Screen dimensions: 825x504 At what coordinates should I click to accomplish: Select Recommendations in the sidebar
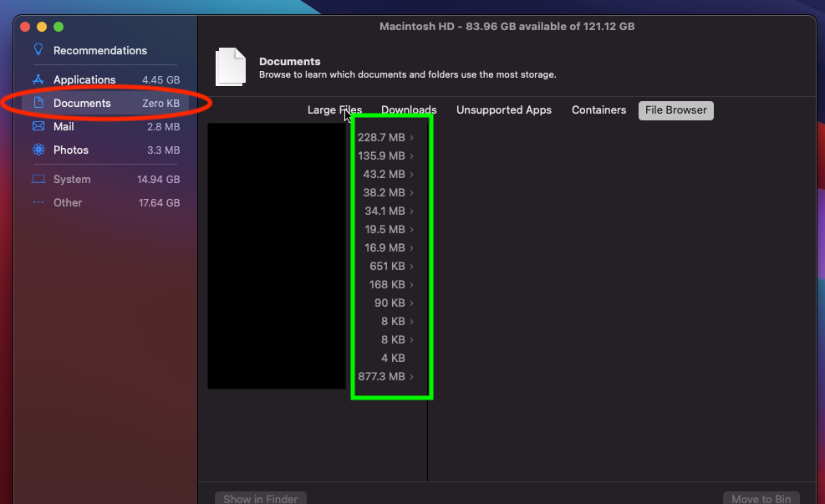(x=100, y=50)
